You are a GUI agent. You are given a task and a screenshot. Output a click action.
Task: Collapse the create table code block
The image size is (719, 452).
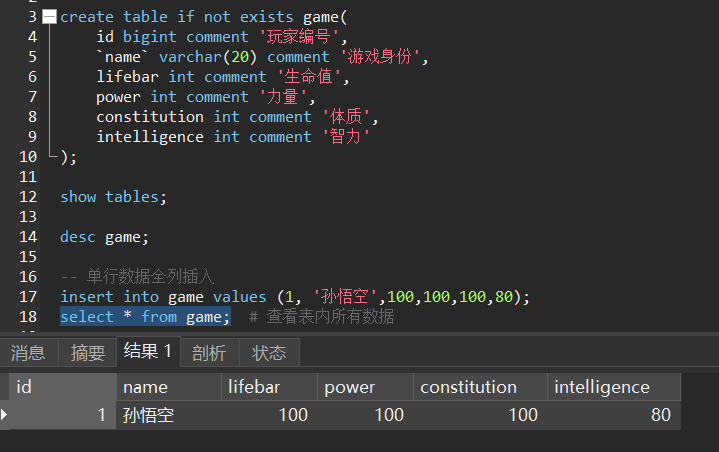[x=49, y=17]
